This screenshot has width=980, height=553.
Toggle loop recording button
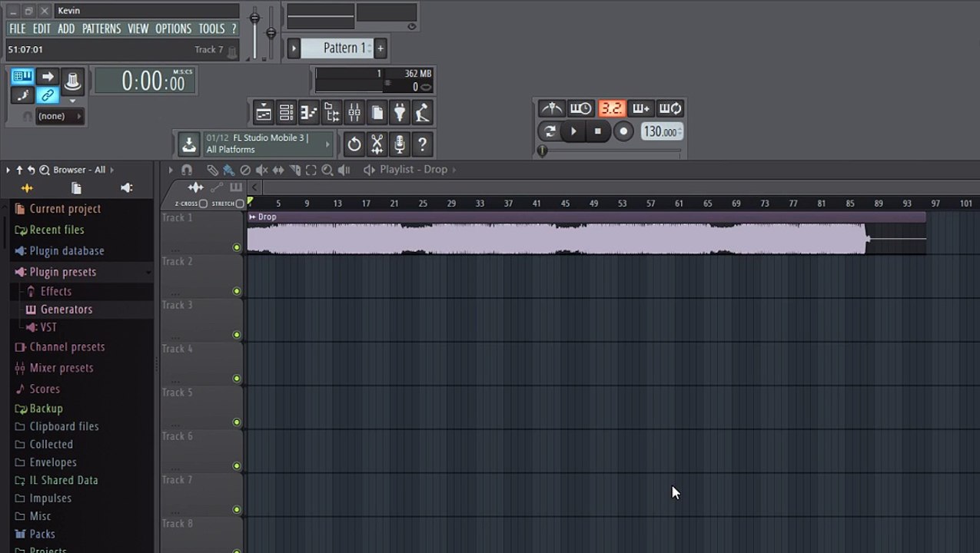tap(670, 108)
